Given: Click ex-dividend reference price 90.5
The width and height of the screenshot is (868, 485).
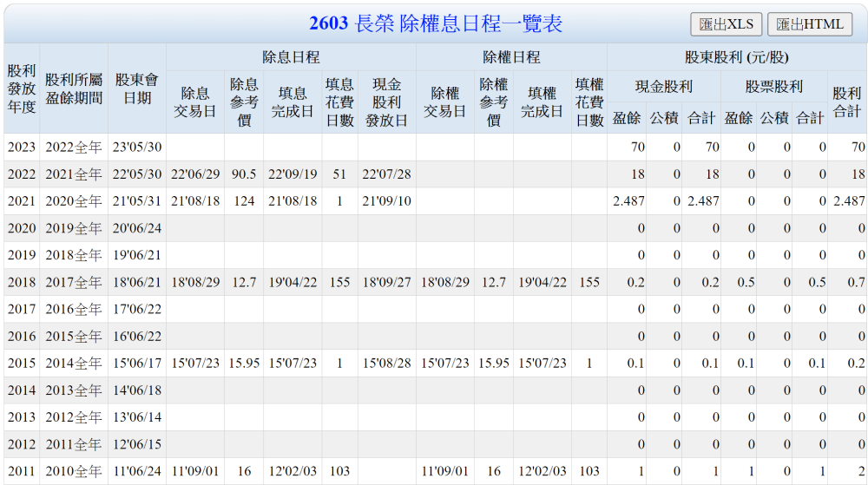Looking at the screenshot, I should click(244, 174).
